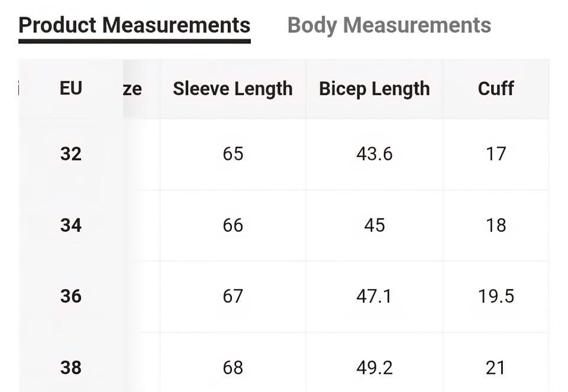568x392 pixels.
Task: Click the sleeve length value 66
Action: [233, 225]
